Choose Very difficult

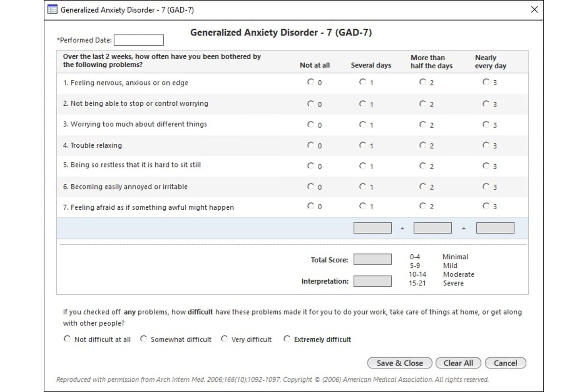pos(224,339)
